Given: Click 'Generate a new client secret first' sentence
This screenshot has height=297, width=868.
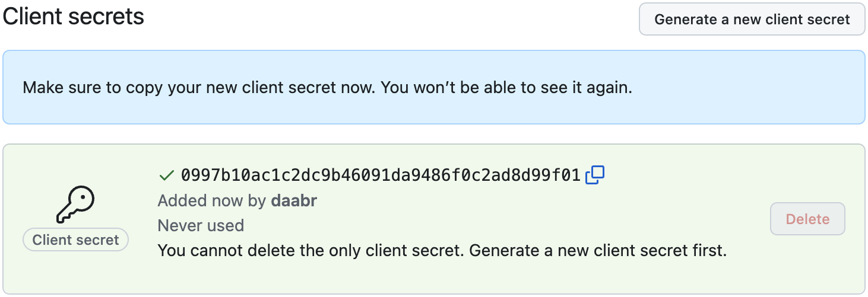Looking at the screenshot, I should 598,250.
